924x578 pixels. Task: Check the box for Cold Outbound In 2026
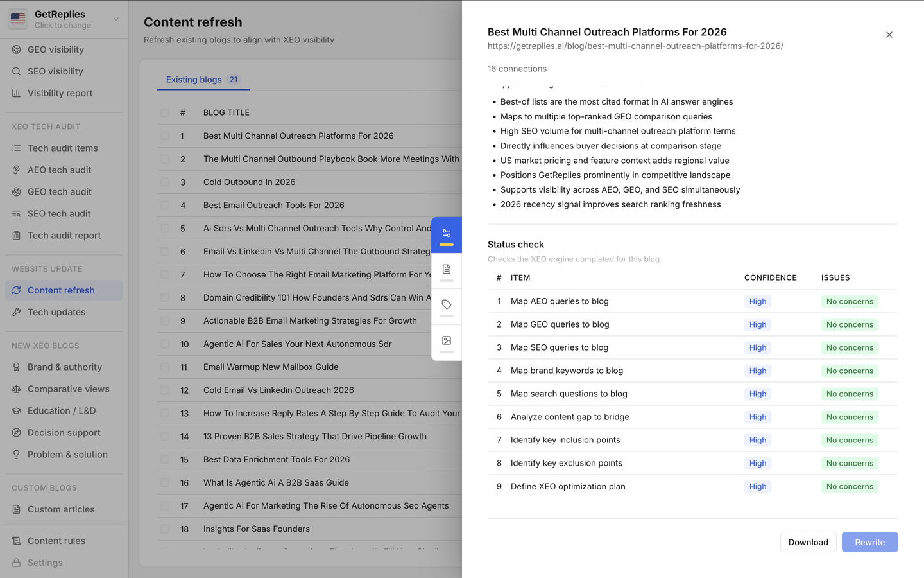pos(165,182)
